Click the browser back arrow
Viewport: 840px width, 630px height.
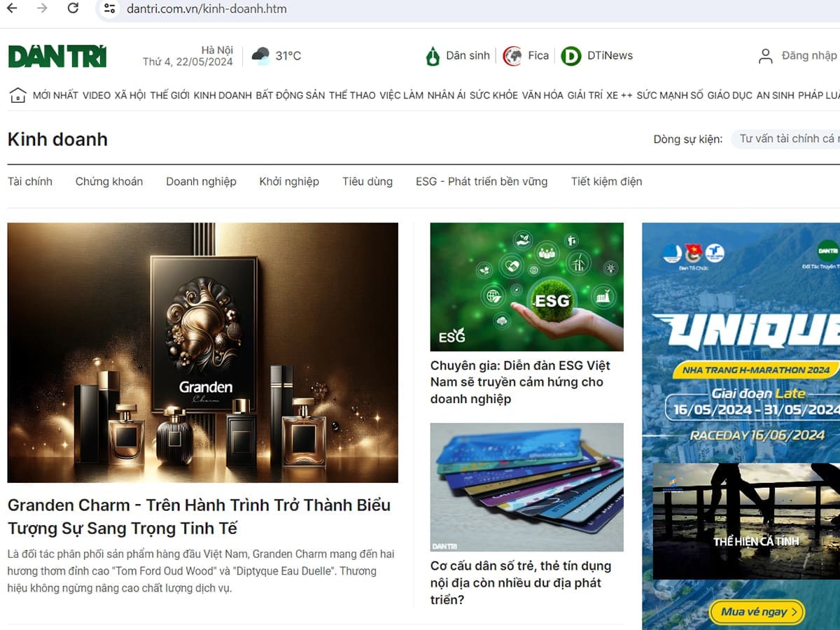click(12, 8)
